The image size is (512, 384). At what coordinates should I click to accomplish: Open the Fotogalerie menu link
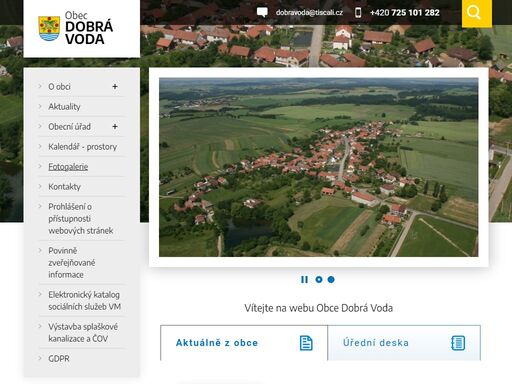pos(68,167)
